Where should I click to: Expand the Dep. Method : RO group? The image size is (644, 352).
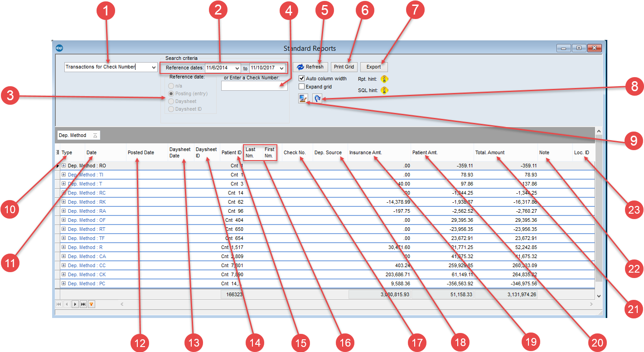tap(64, 166)
